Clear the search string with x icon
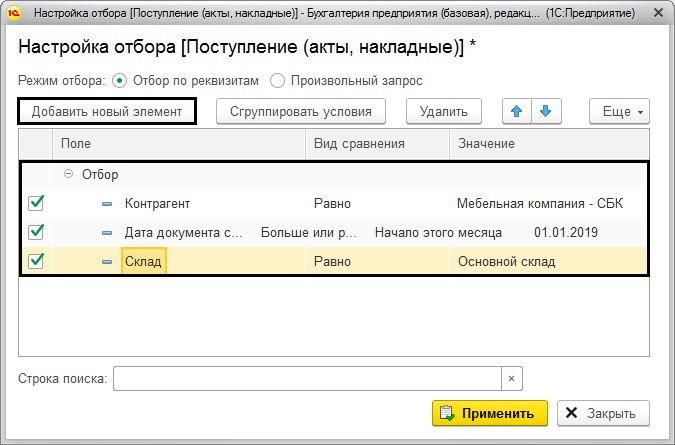The image size is (675, 445). click(x=511, y=379)
